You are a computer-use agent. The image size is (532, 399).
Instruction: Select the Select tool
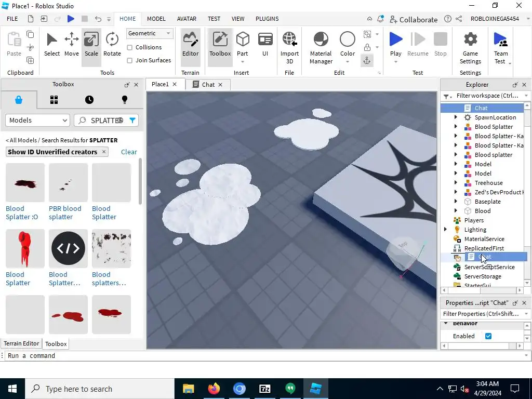point(51,45)
